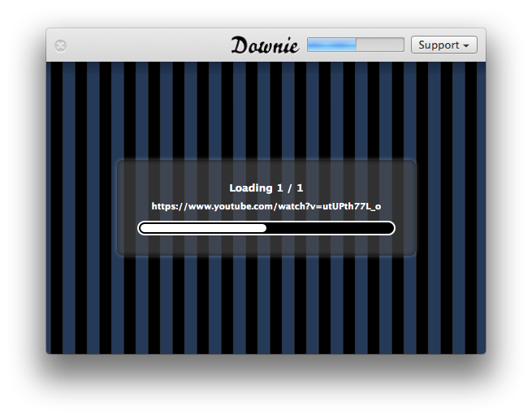Click the YouTube URL text being loaded
Image resolution: width=532 pixels, height=418 pixels.
point(266,206)
